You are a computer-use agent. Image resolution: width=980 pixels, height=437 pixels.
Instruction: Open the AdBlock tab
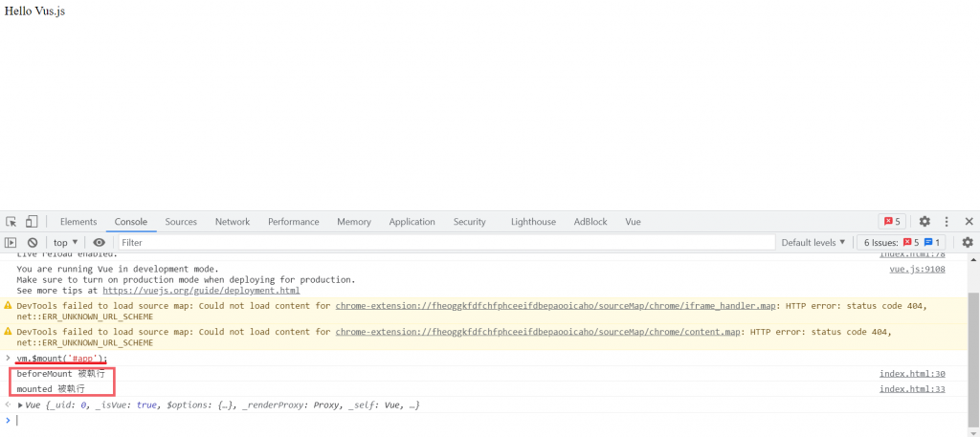[x=590, y=222]
